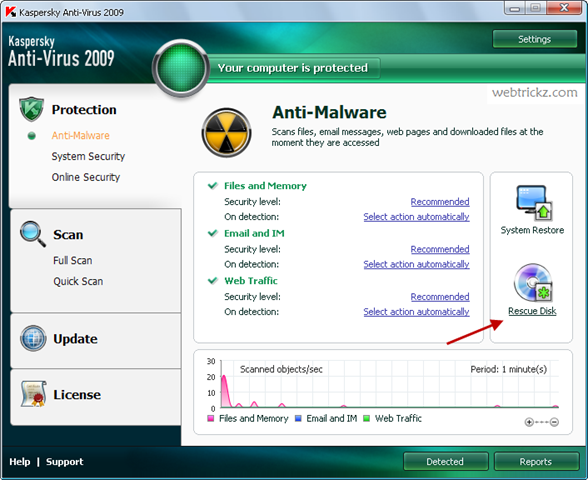Click 'Your computer is protected' status banner

293,68
